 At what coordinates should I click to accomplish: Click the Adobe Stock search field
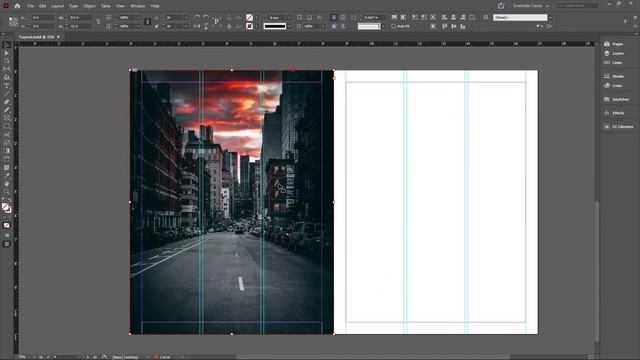tap(578, 6)
